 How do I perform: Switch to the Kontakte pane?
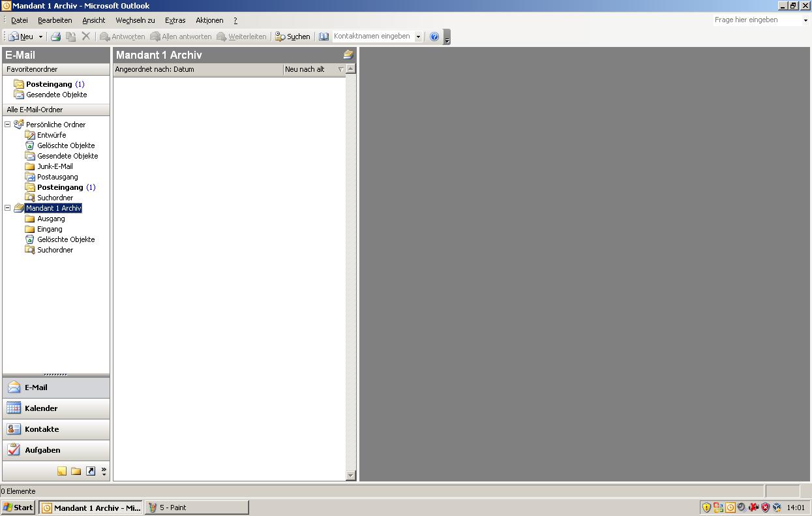tap(56, 429)
